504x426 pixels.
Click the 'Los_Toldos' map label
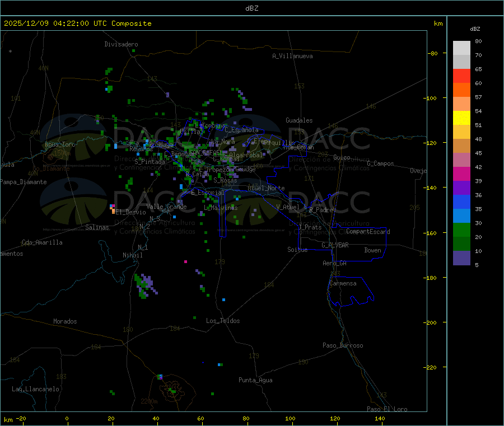pos(223,321)
